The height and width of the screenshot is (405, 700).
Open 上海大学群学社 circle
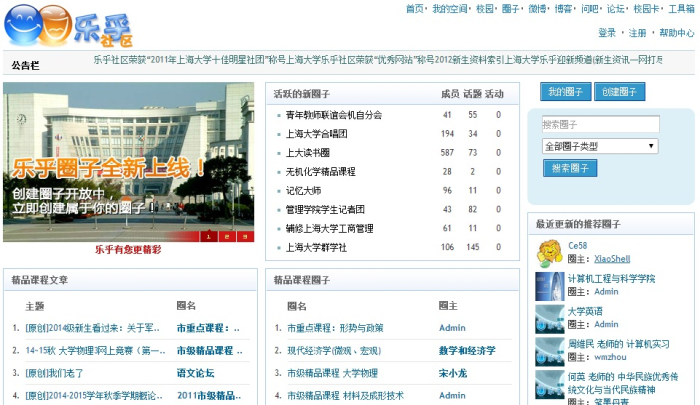coord(316,247)
